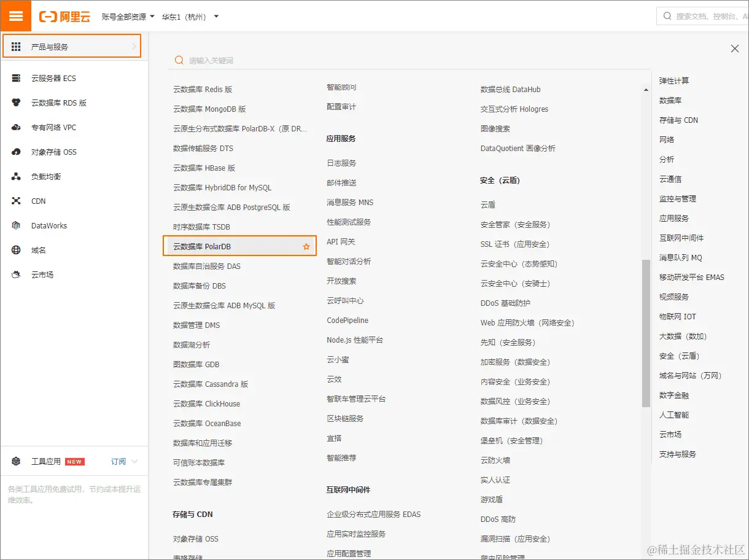
Task: Jump to 网络 category
Action: 667,139
